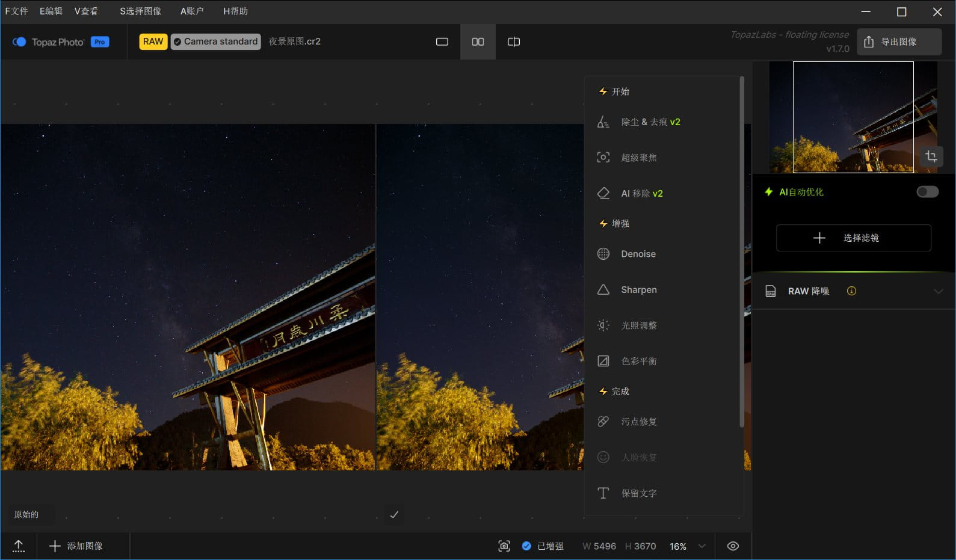Screen dimensions: 956x560
Task: Click the 选择滤镜 button
Action: tap(854, 238)
